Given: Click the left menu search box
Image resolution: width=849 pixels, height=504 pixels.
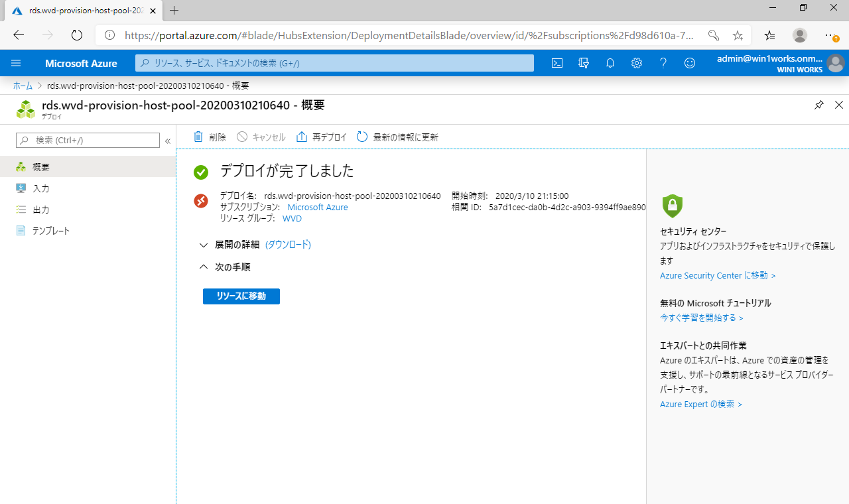Looking at the screenshot, I should pyautogui.click(x=88, y=140).
